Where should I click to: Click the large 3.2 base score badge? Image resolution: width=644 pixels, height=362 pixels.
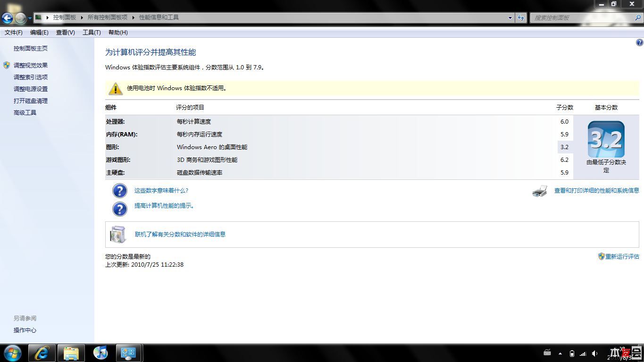(x=606, y=139)
